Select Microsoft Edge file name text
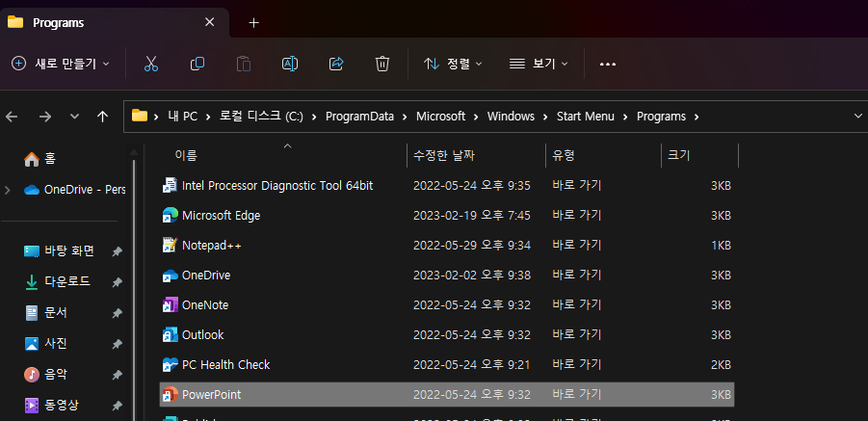Image resolution: width=868 pixels, height=421 pixels. click(x=221, y=216)
